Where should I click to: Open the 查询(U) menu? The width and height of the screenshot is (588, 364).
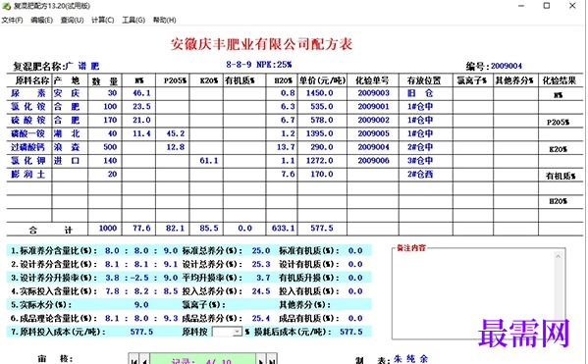coord(72,20)
